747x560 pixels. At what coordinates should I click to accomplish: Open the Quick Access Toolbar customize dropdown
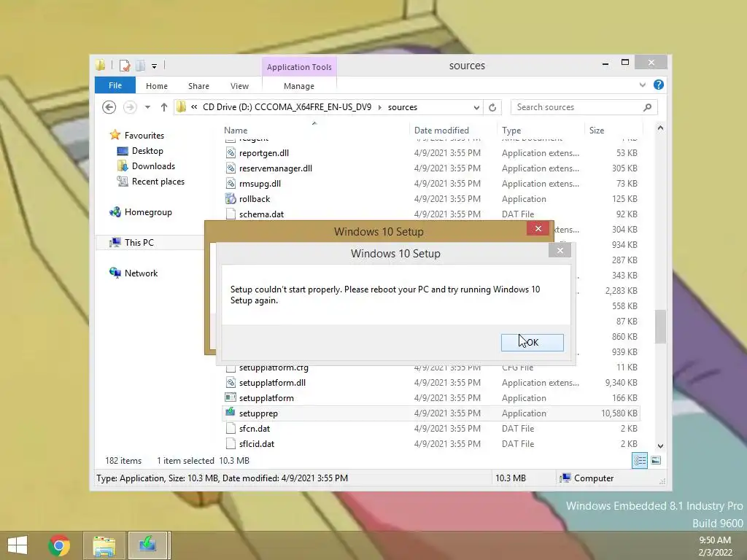pyautogui.click(x=155, y=66)
